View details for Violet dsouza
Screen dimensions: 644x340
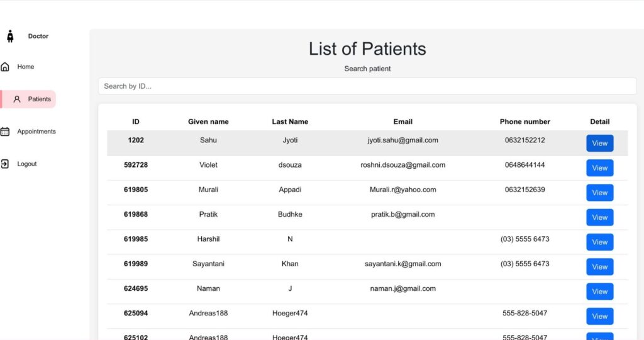pos(599,168)
